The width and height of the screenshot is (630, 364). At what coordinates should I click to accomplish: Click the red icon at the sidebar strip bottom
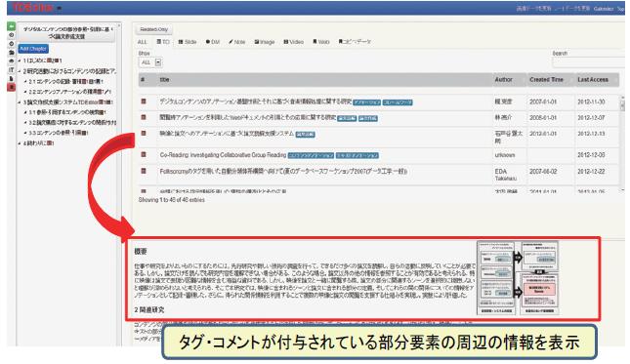[x=12, y=87]
